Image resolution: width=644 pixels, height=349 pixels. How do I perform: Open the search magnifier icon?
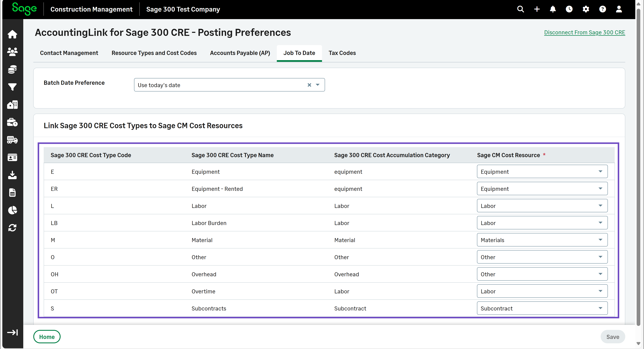coord(520,9)
